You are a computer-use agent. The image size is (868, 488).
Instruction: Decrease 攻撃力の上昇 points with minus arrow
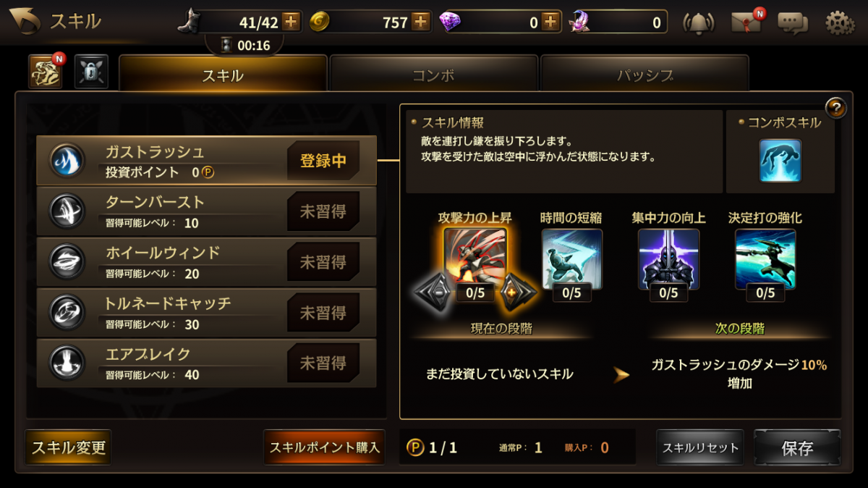click(433, 293)
